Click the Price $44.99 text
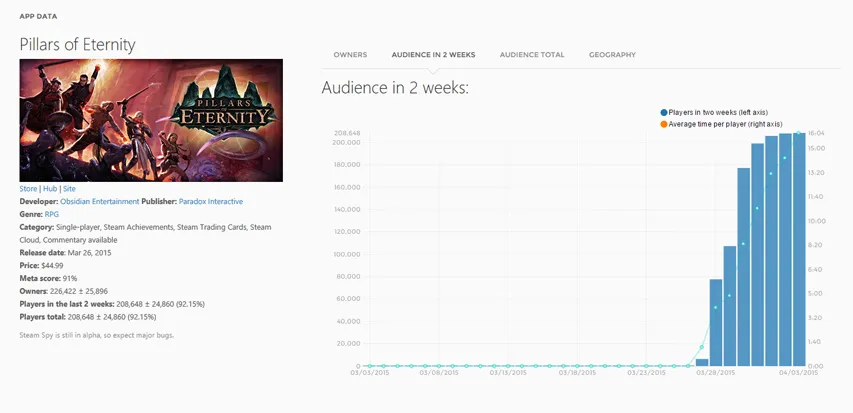 [x=41, y=266]
